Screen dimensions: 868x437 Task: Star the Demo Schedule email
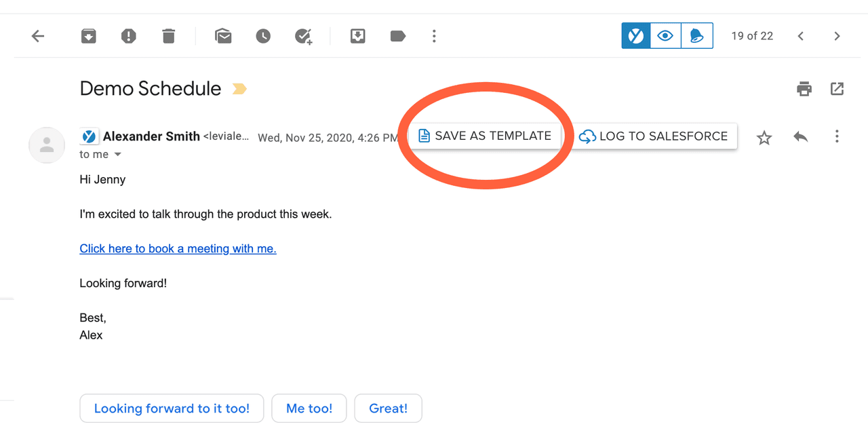(764, 137)
